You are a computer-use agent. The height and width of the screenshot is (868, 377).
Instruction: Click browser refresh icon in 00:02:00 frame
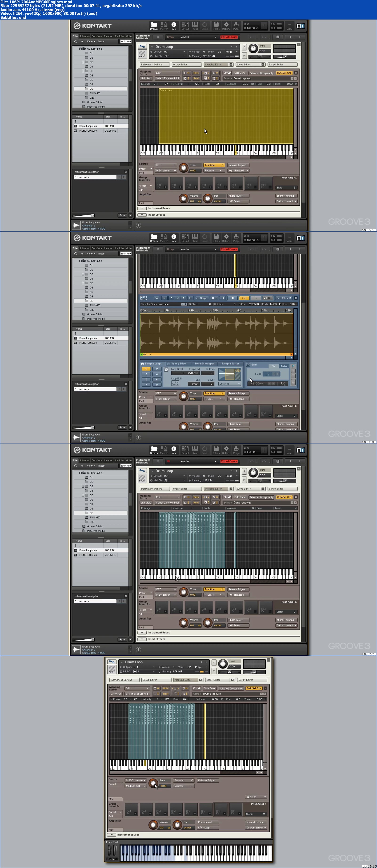pos(76,41)
